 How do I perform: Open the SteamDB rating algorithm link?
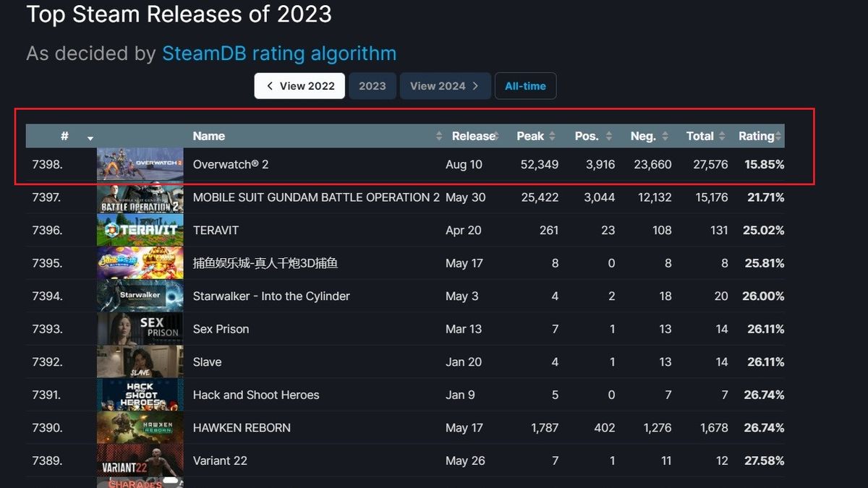(x=279, y=53)
